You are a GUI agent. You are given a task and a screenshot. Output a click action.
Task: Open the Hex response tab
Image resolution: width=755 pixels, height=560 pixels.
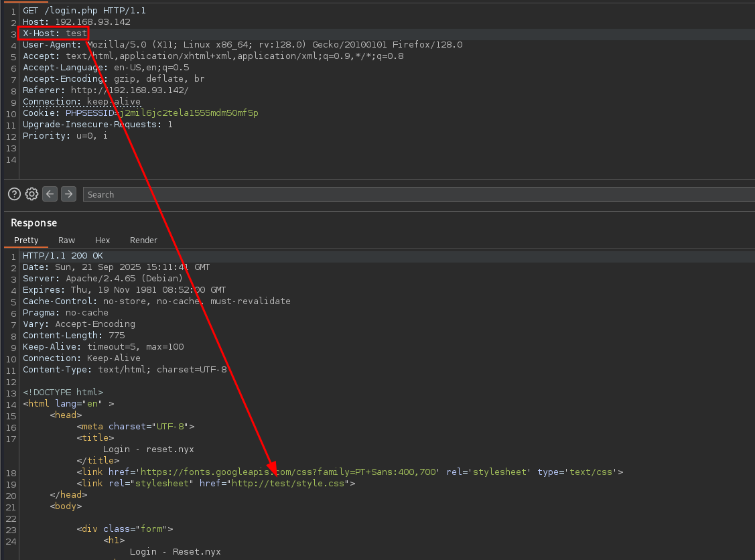click(x=102, y=240)
